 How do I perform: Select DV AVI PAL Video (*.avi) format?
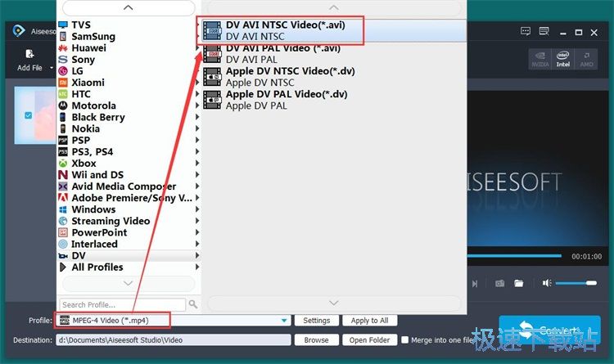334,54
